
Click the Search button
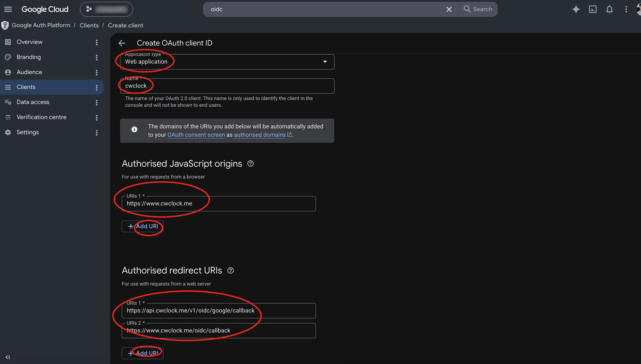coord(478,9)
